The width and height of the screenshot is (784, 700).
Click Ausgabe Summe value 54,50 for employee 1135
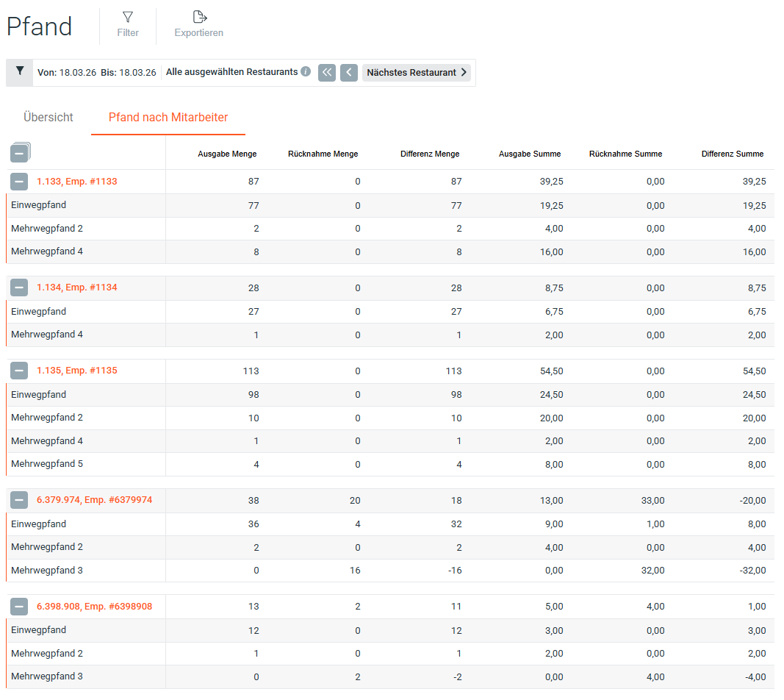(x=552, y=371)
